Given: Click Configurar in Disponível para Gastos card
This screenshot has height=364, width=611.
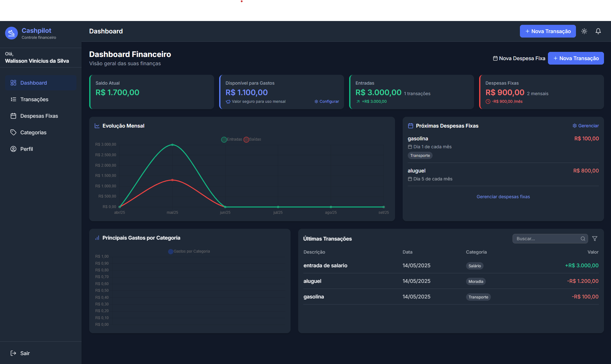Looking at the screenshot, I should click(327, 101).
